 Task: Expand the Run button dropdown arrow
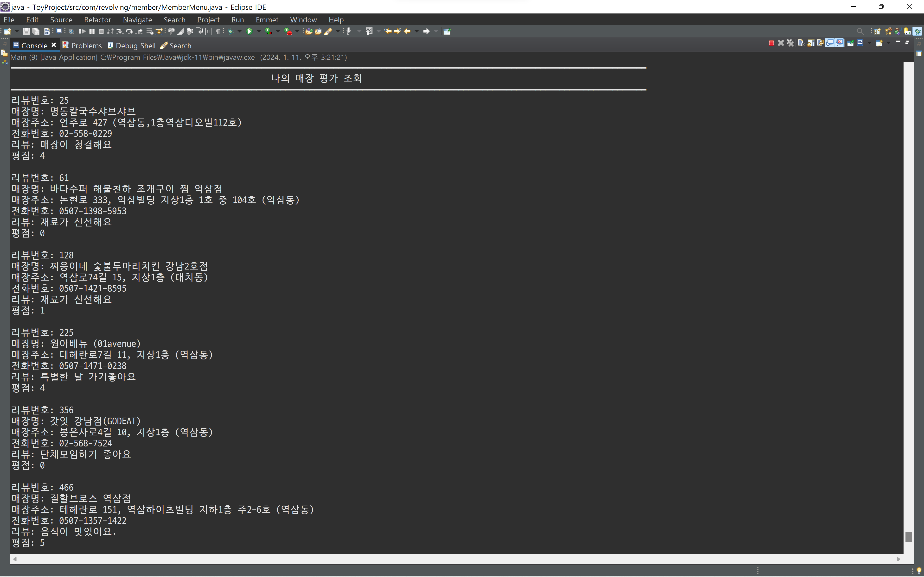(258, 31)
